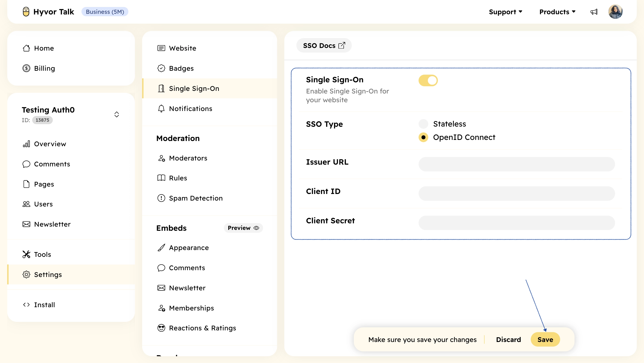Click the Billing dollar icon

26,68
